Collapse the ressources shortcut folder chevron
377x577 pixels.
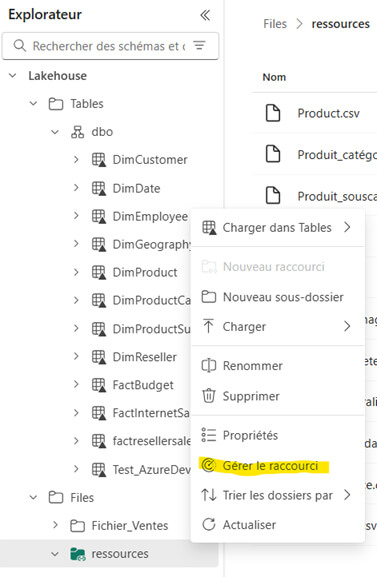55,554
